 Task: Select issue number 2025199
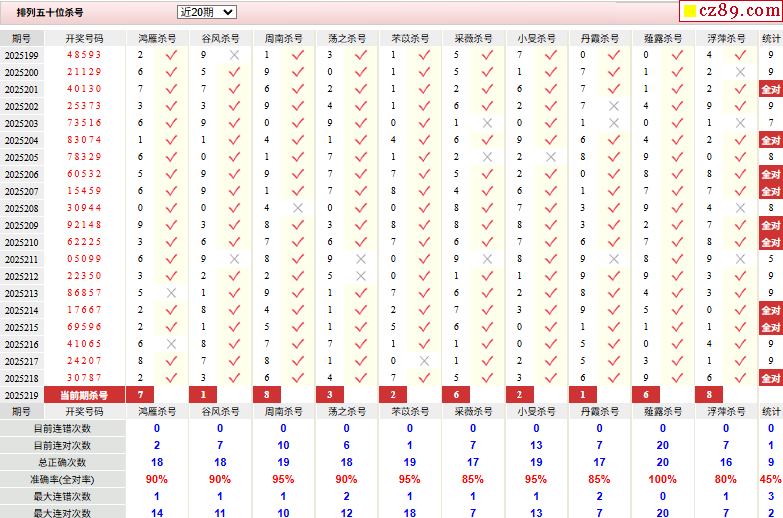click(21, 55)
